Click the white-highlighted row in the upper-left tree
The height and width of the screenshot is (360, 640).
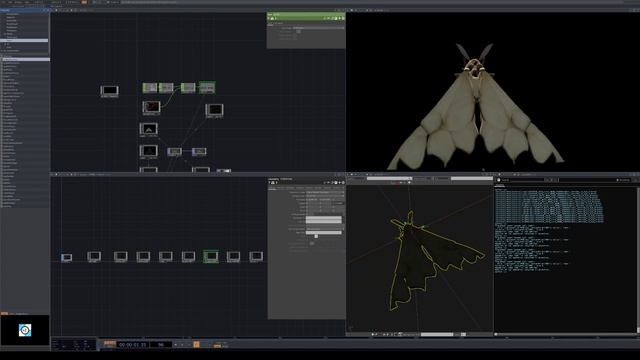(24, 40)
